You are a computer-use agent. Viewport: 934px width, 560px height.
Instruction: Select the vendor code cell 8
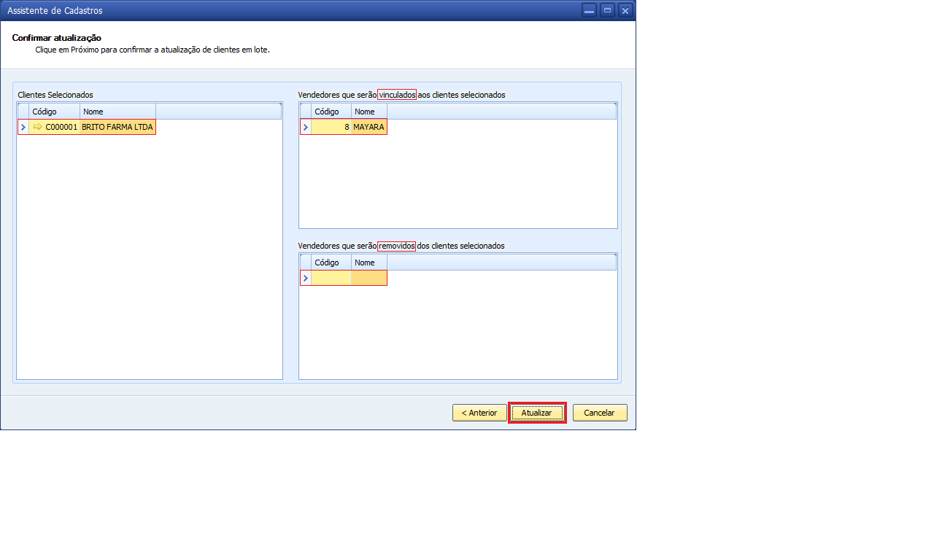coord(331,127)
